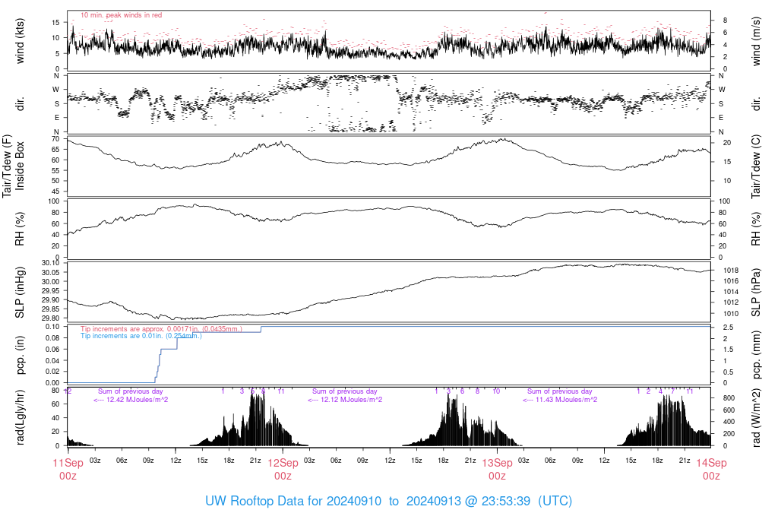The height and width of the screenshot is (532, 778).
Task: Click the '800' W/m^2 radiation tick
Action: 729,398
